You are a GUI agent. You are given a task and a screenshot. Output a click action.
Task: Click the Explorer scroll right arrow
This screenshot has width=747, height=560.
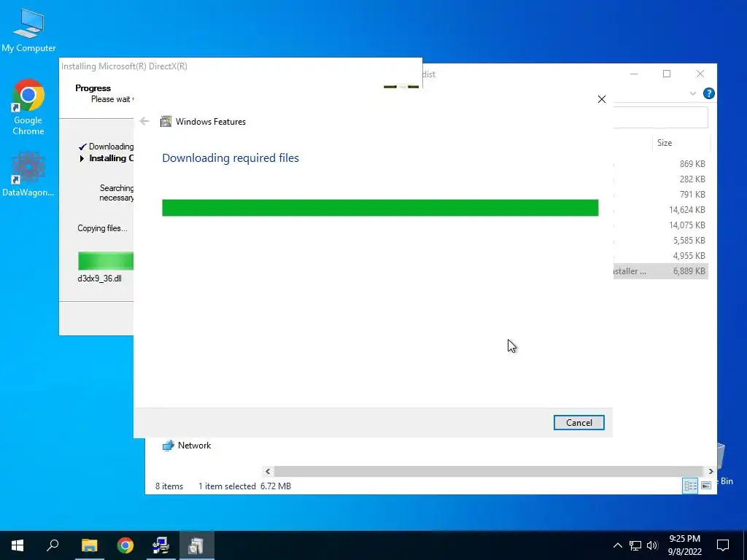(x=711, y=471)
